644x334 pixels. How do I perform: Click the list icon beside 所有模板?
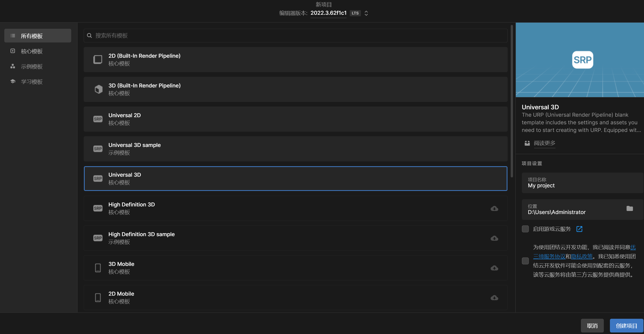point(13,36)
